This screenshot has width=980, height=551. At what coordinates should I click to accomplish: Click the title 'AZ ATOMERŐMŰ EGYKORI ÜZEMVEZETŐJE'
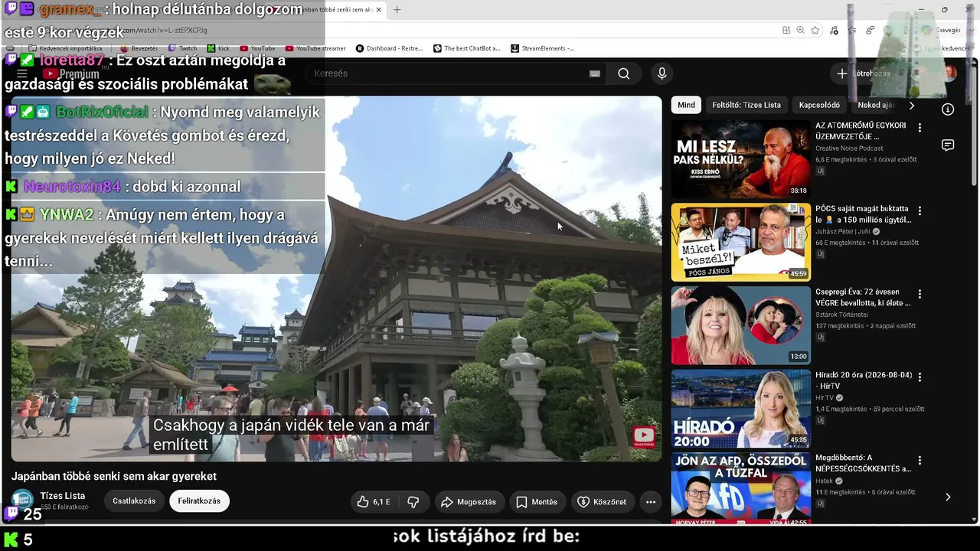click(861, 131)
